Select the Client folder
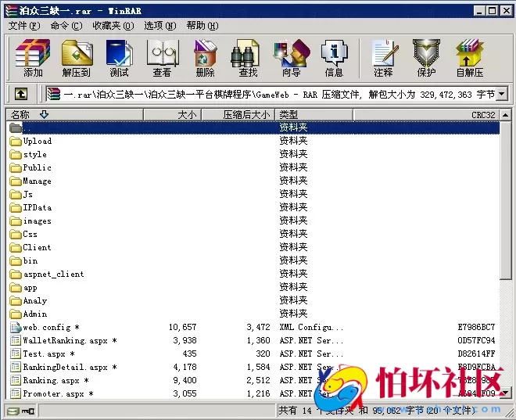Image resolution: width=516 pixels, height=420 pixels. point(30,247)
